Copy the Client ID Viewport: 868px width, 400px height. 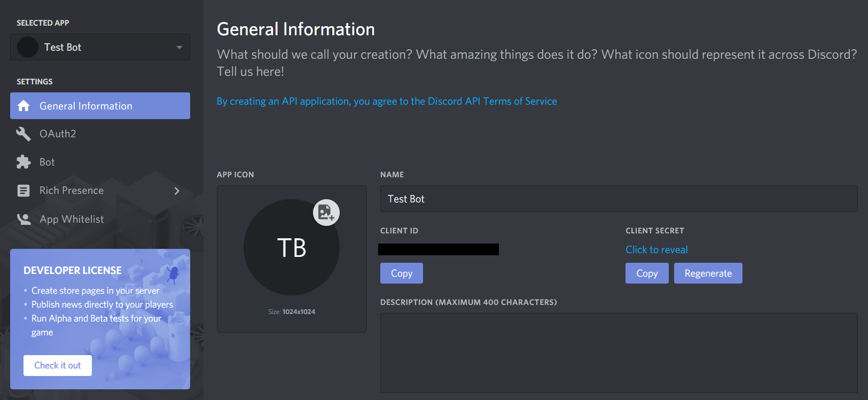coord(401,273)
